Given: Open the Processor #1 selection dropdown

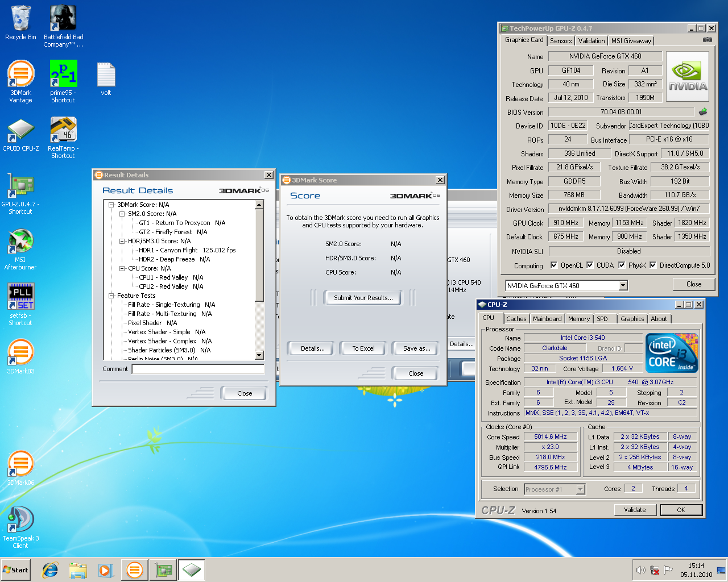Looking at the screenshot, I should (580, 489).
